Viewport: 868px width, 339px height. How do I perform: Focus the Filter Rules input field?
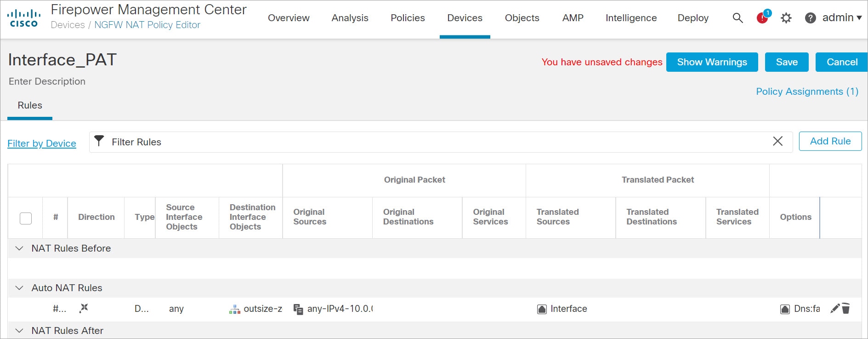(x=441, y=142)
